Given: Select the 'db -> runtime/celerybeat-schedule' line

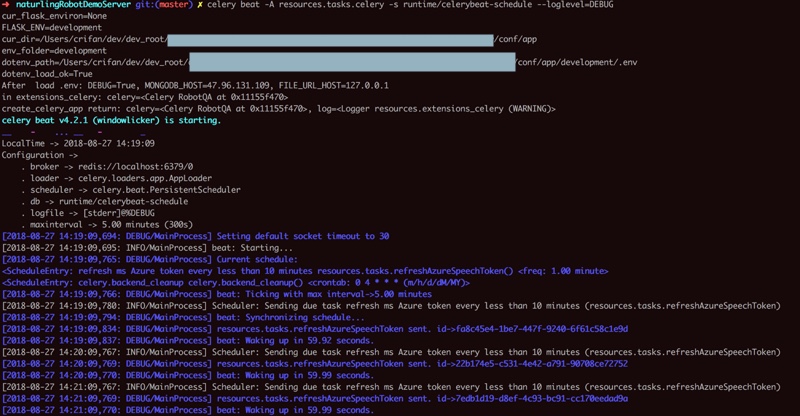Looking at the screenshot, I should coord(105,202).
